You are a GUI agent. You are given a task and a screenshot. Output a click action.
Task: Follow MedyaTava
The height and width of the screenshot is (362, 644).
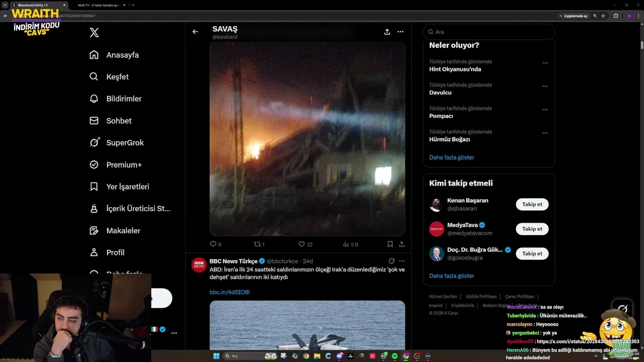532,229
